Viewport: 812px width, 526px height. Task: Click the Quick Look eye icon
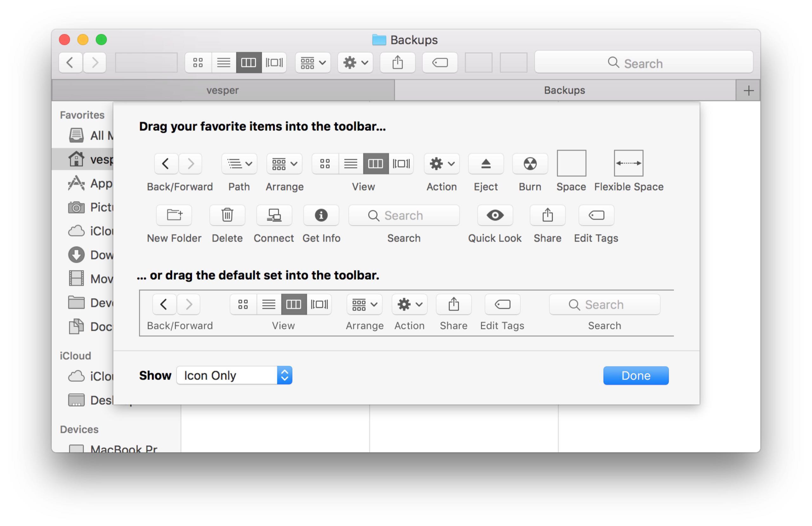coord(495,215)
